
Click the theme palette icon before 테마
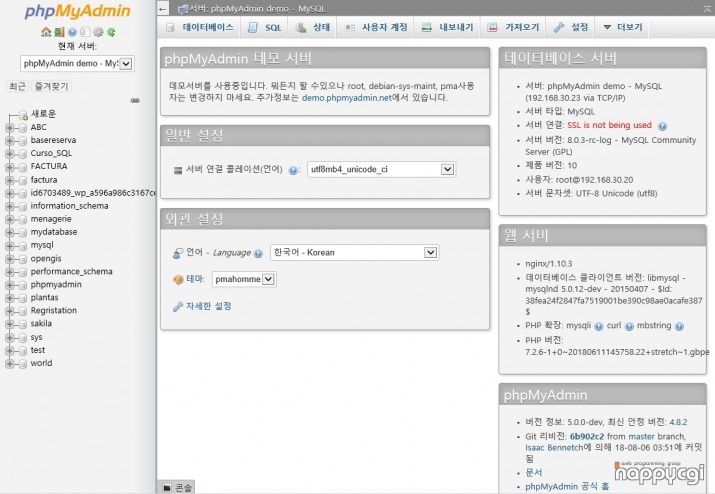[178, 280]
